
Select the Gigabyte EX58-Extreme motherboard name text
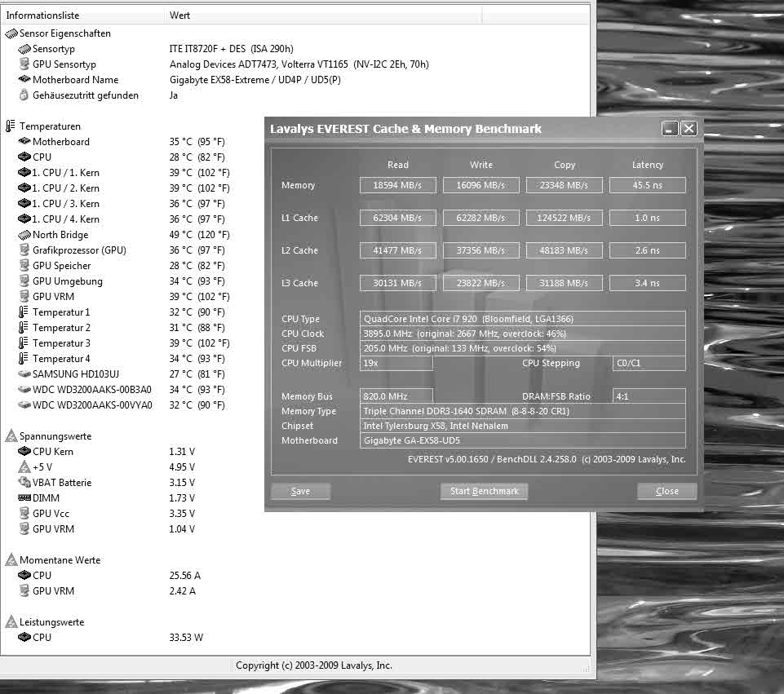[x=255, y=80]
